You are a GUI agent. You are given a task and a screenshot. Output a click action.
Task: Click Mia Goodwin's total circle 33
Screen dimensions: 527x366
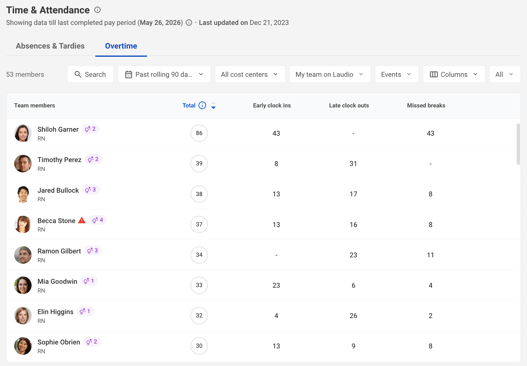coord(199,285)
